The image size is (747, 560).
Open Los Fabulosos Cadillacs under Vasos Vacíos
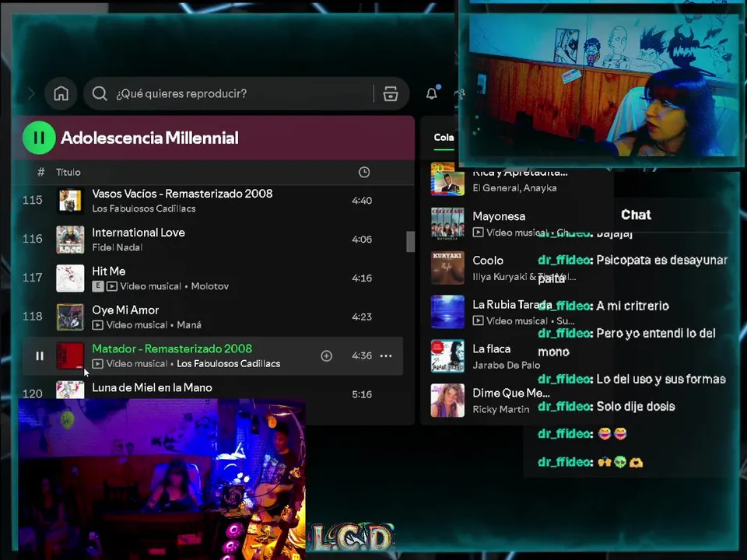click(143, 208)
